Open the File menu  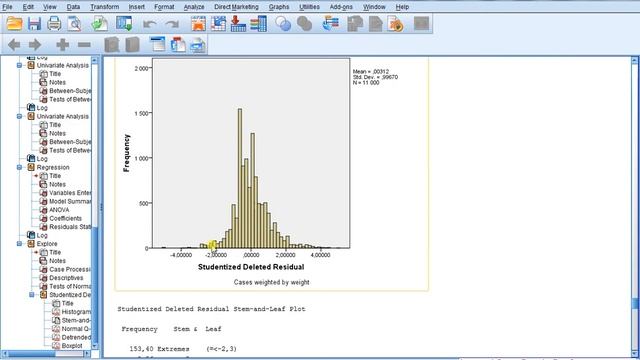coord(7,7)
